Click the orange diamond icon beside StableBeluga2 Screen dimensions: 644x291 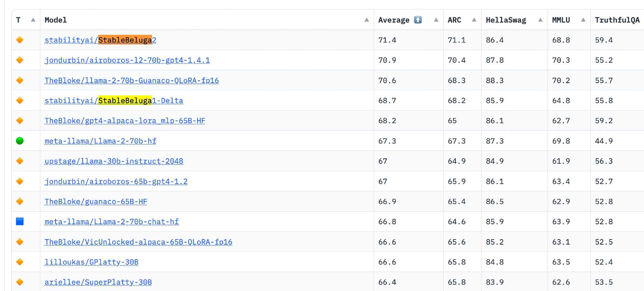(x=20, y=40)
